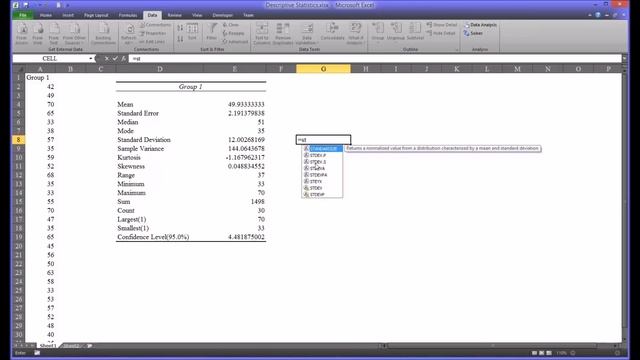Click the Reapply filter button
Image resolution: width=640 pixels, height=360 pixels.
pos(233,33)
